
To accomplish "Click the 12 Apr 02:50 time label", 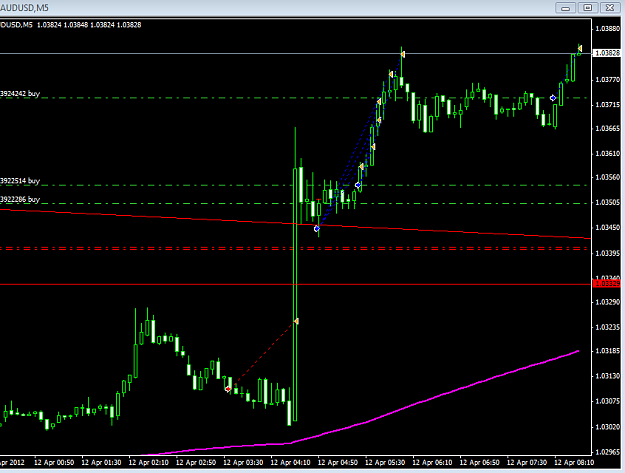I will pos(196,463).
